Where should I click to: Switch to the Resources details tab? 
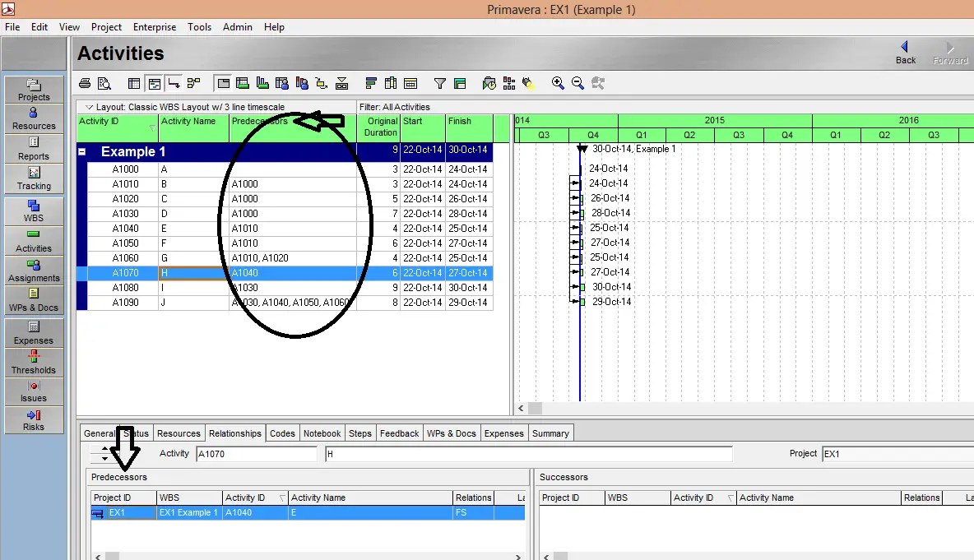[x=179, y=433]
